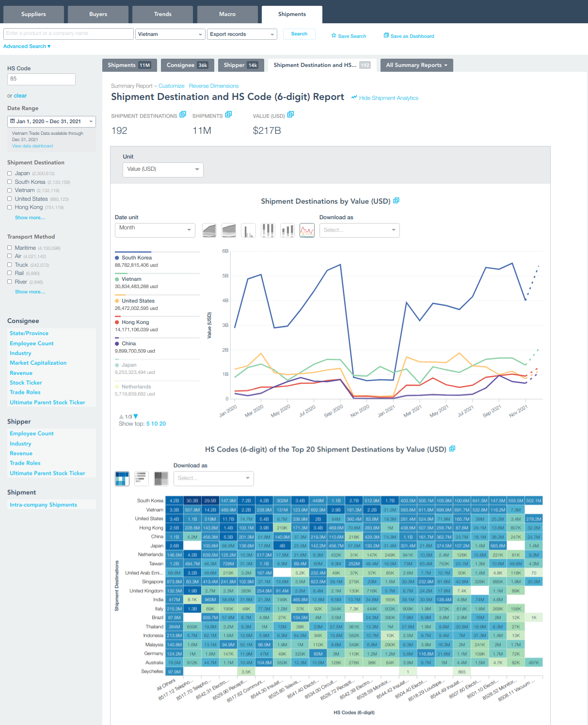Enable the Truck transport method checkbox
Screen dimensions: 588x725
(10, 265)
